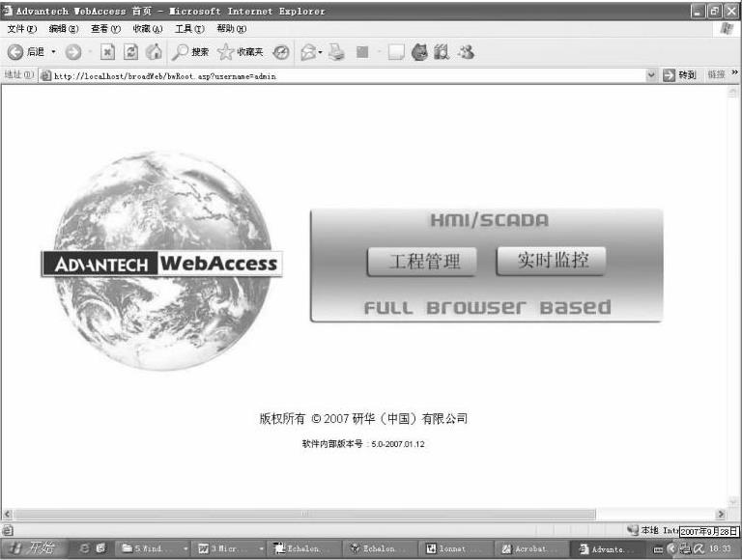742x560 pixels.
Task: Click the Stop loading icon
Action: tap(108, 52)
